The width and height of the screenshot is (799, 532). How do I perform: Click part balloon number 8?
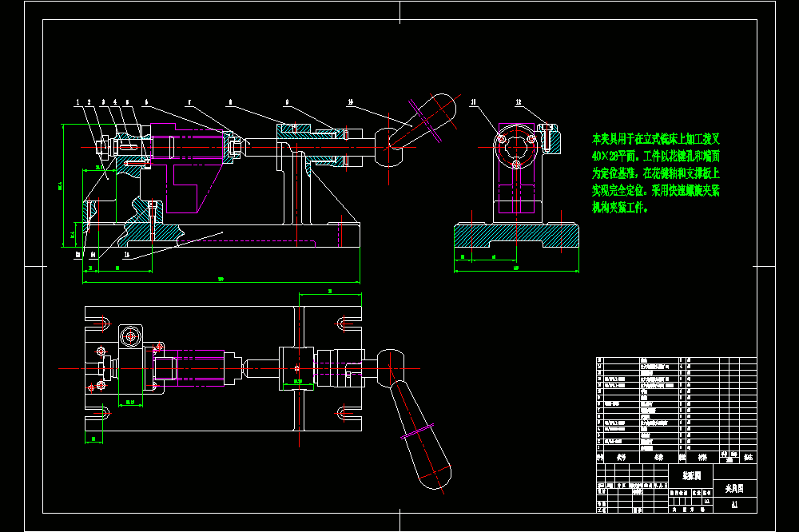click(x=230, y=102)
